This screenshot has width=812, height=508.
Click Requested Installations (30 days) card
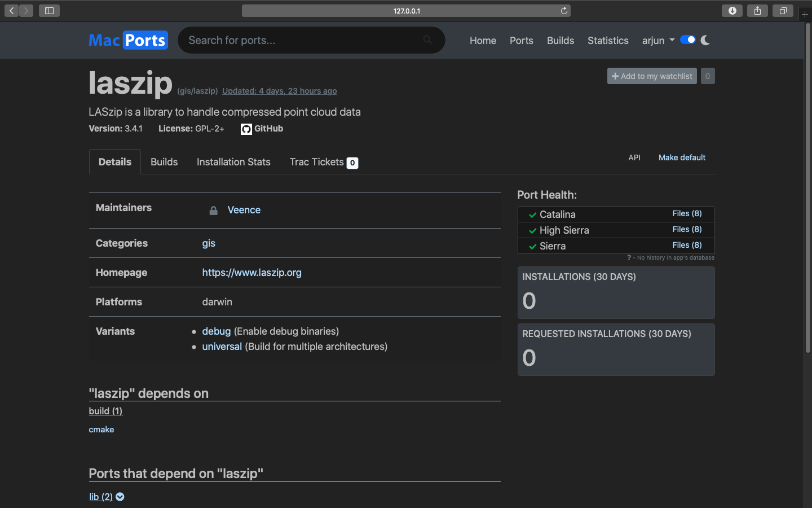coord(616,349)
